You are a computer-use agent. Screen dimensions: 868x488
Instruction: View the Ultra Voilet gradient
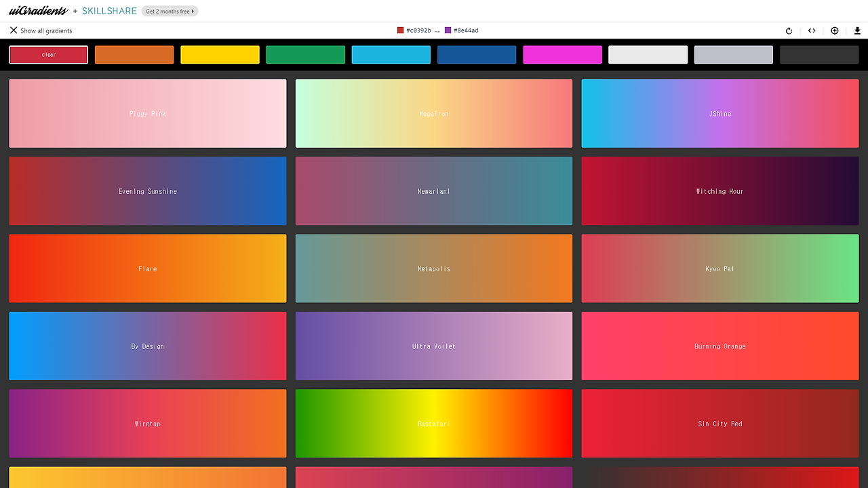click(434, 346)
